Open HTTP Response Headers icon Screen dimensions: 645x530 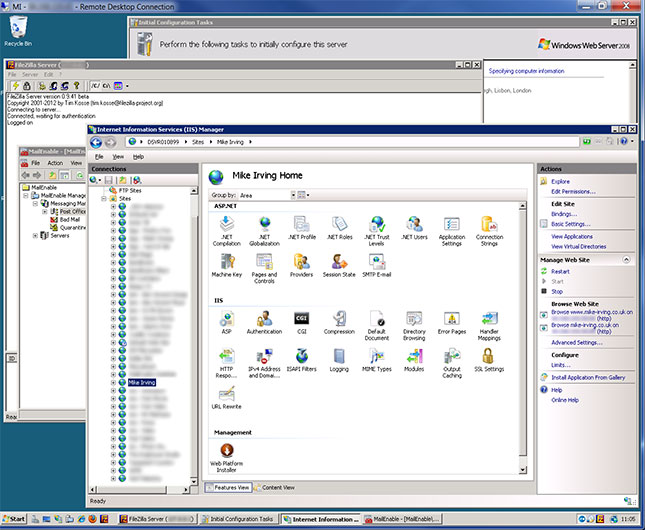click(x=227, y=363)
